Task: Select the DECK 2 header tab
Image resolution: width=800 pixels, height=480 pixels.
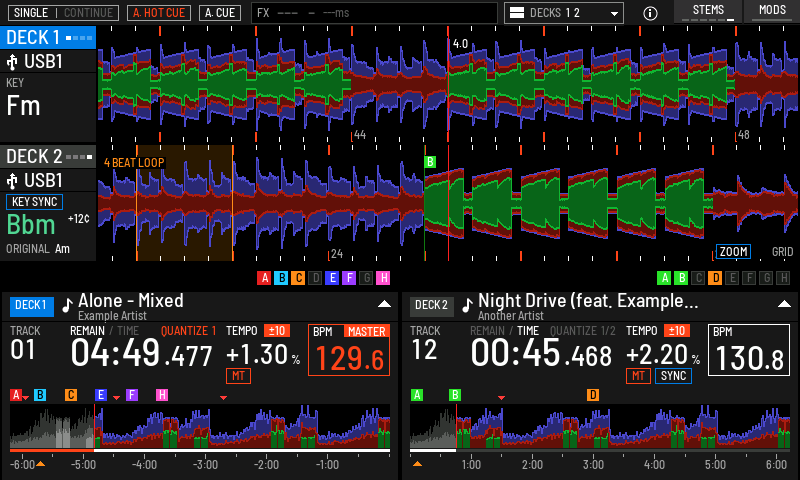Action: click(x=48, y=157)
